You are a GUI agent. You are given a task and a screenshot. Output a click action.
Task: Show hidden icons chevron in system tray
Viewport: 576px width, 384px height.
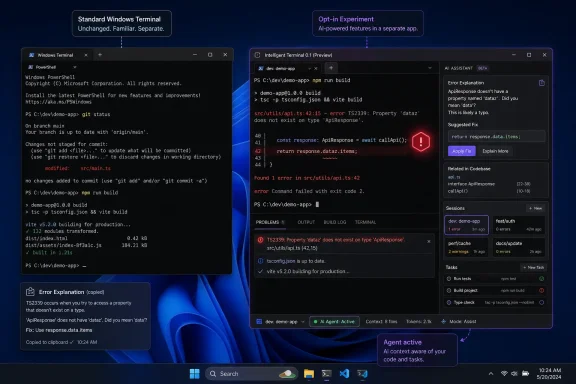[x=491, y=374]
